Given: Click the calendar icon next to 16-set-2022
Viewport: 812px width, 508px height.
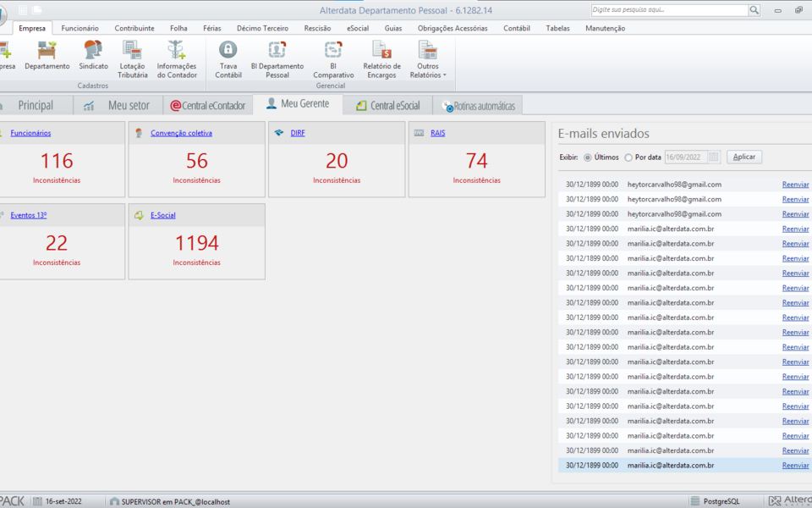Looking at the screenshot, I should (37, 501).
